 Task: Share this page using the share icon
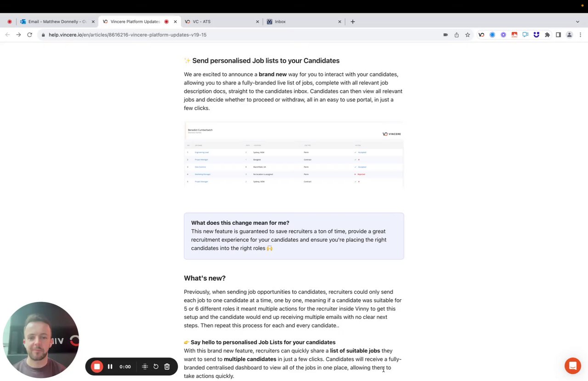click(x=456, y=34)
